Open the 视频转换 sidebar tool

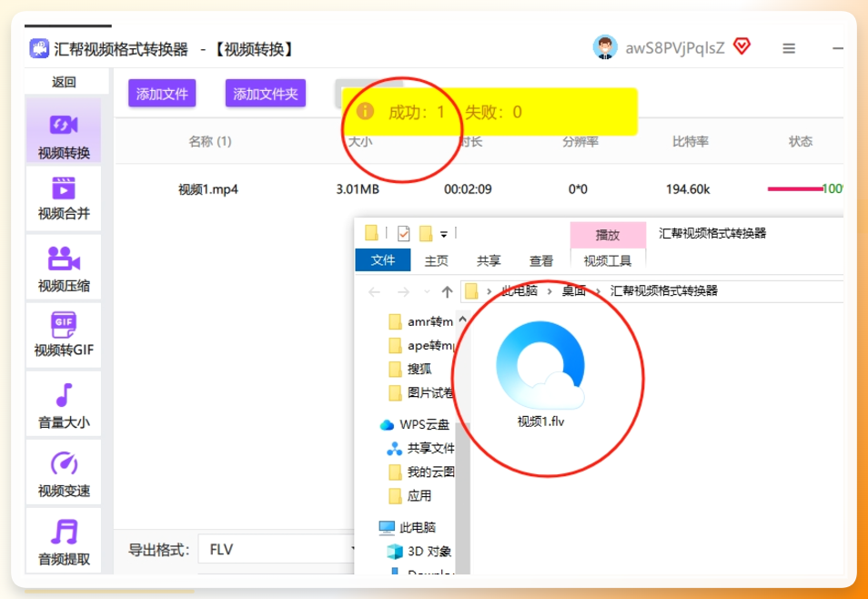click(x=64, y=130)
